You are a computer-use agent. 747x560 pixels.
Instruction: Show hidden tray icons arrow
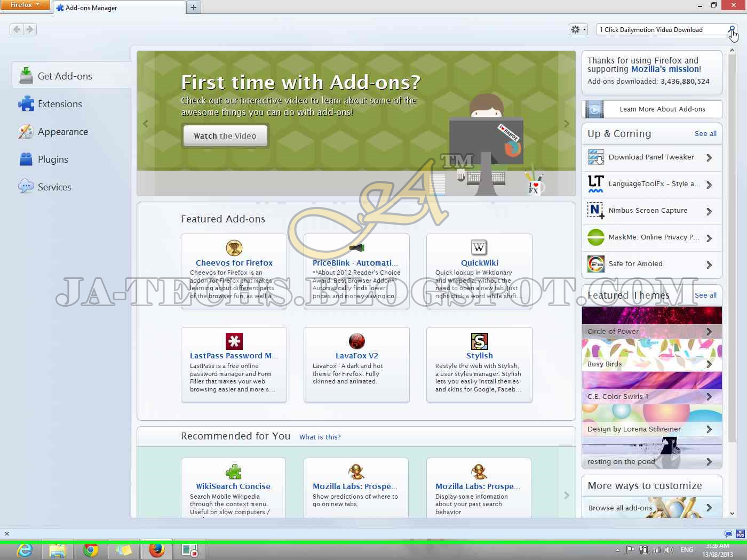(617, 550)
